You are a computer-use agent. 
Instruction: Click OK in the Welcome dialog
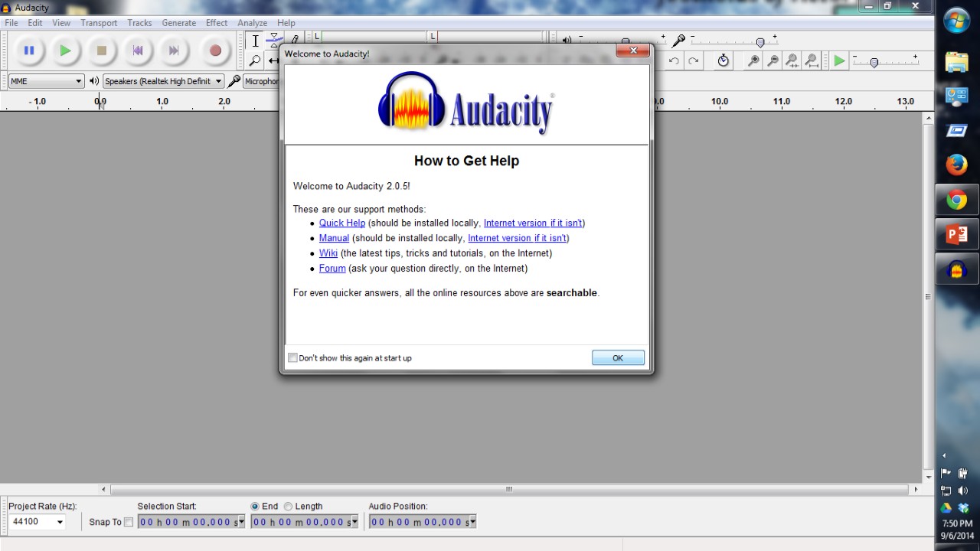(618, 357)
